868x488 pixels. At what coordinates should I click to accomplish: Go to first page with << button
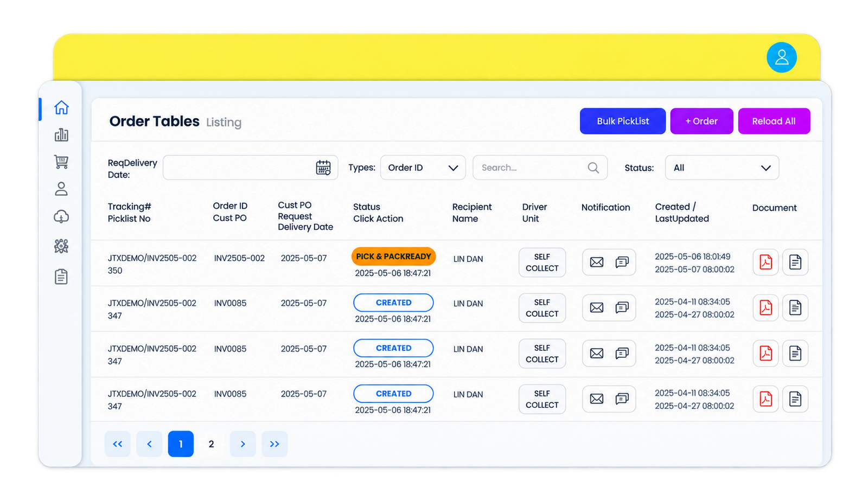[118, 444]
